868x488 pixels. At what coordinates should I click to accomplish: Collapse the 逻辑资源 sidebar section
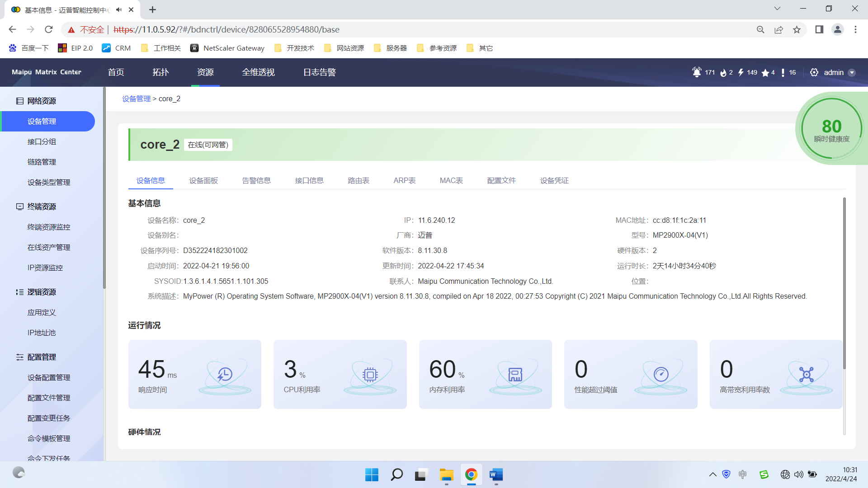(42, 292)
